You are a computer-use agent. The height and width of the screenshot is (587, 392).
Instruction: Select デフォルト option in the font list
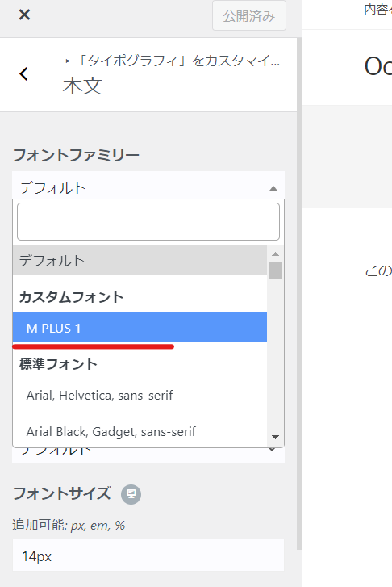click(140, 260)
